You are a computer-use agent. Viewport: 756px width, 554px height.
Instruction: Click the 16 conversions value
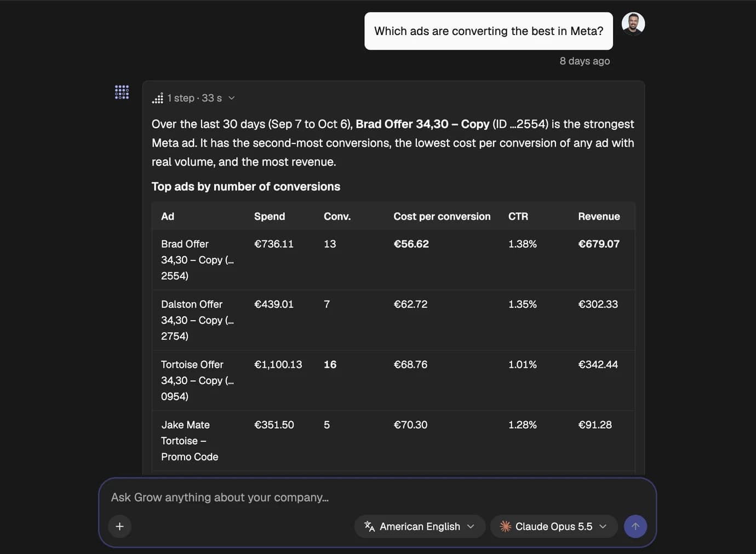click(x=330, y=364)
